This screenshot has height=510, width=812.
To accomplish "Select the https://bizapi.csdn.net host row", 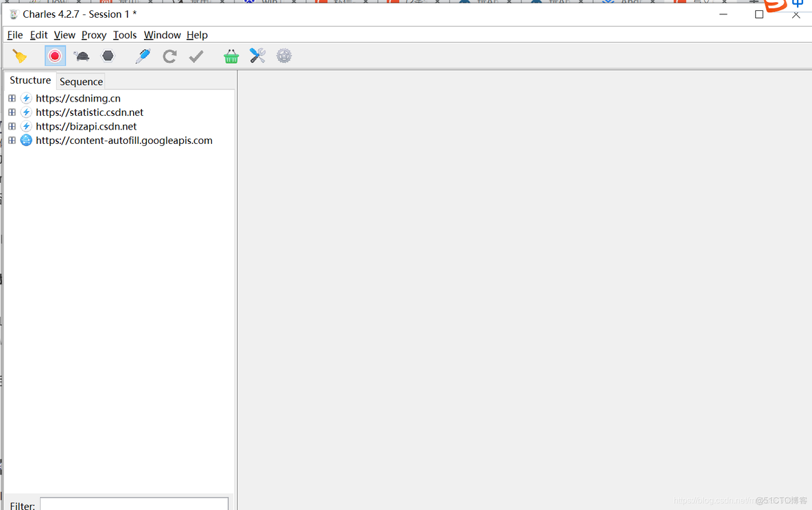I will tap(86, 126).
